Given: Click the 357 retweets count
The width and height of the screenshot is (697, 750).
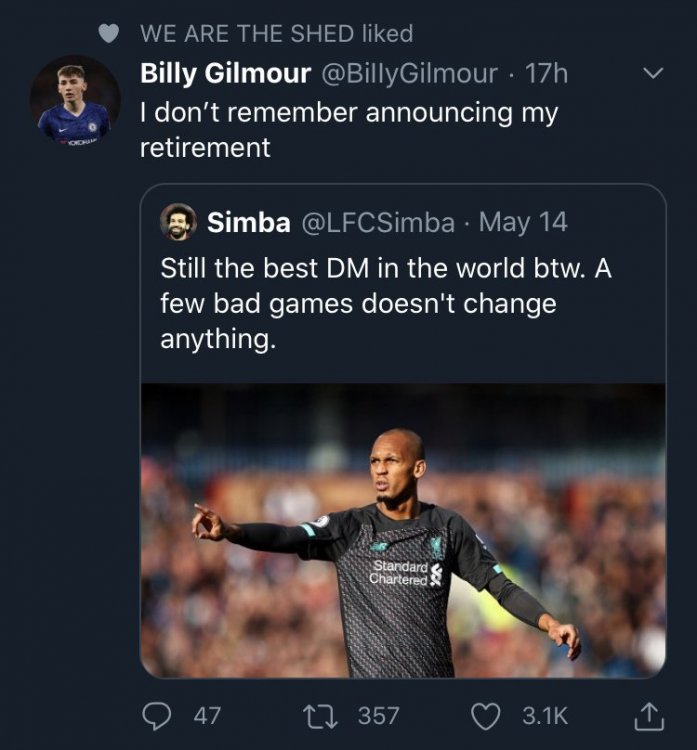Looking at the screenshot, I should tap(378, 716).
